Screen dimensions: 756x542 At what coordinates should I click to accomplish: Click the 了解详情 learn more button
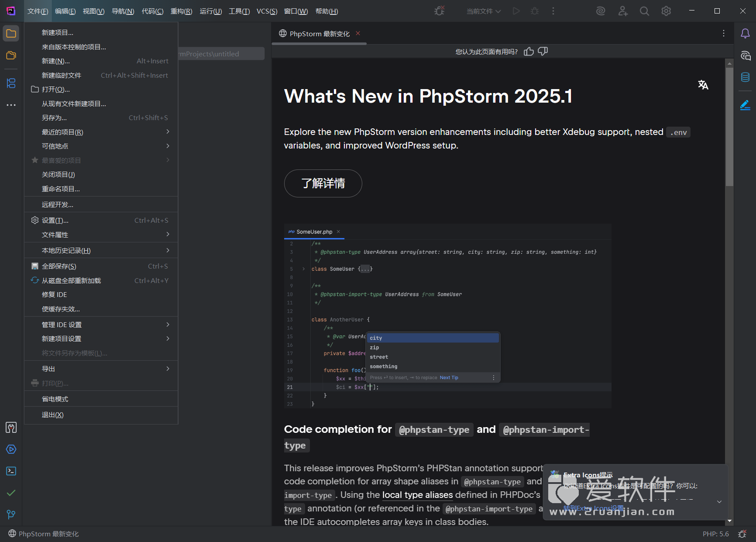[x=323, y=183]
